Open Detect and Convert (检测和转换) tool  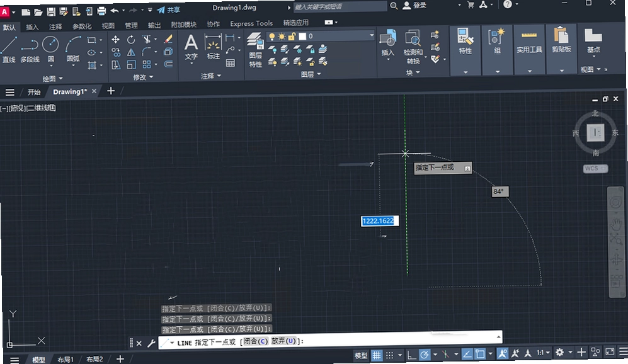coord(413,47)
